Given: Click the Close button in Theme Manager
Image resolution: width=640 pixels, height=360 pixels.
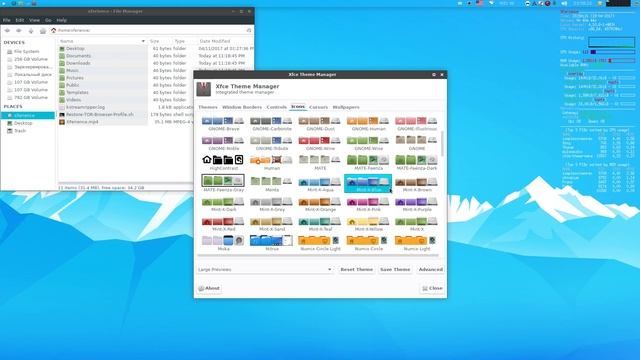Looking at the screenshot, I should point(432,288).
